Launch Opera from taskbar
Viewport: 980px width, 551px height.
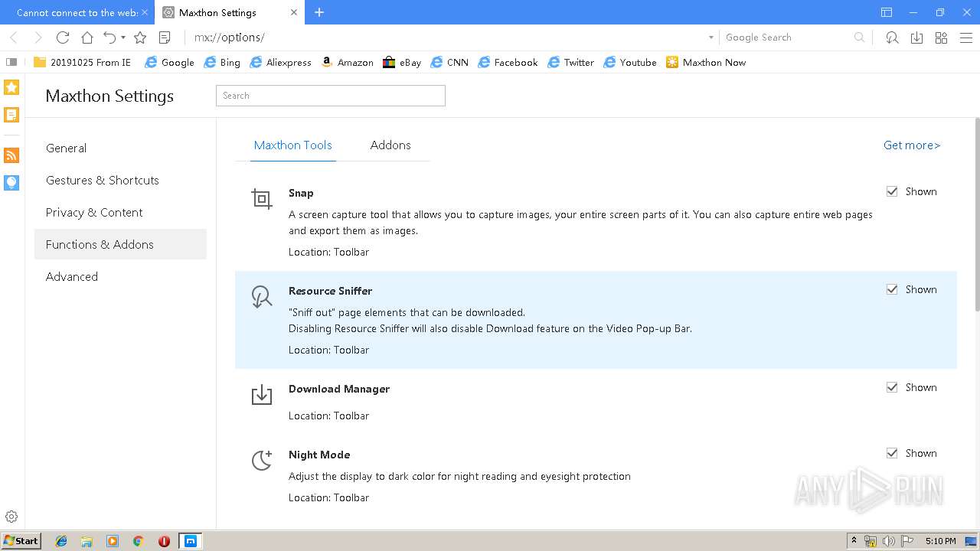[x=164, y=541]
